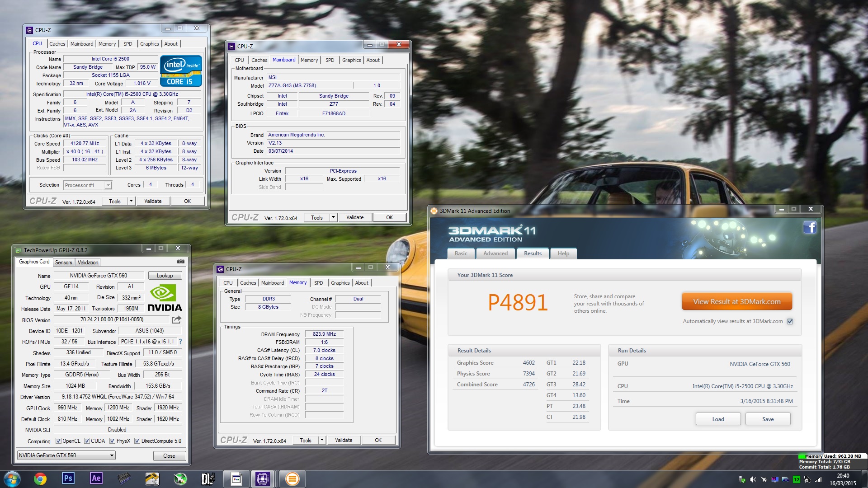Click Validate in CPU-Z CPU window

coord(153,201)
